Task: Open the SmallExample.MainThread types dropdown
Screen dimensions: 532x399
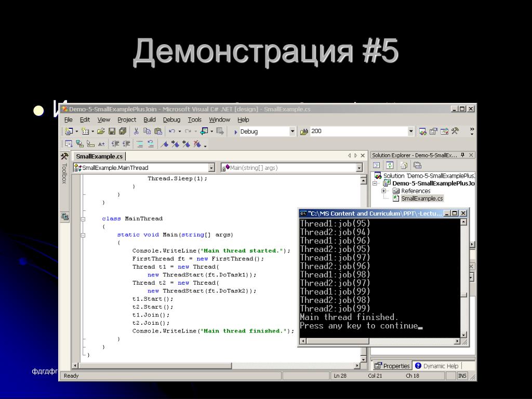Action: coord(211,168)
